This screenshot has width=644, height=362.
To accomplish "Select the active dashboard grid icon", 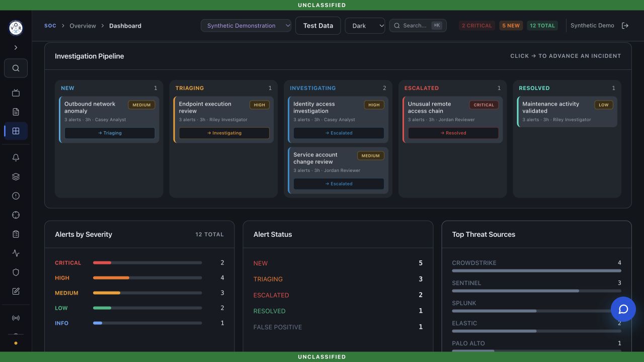I will 16,131.
